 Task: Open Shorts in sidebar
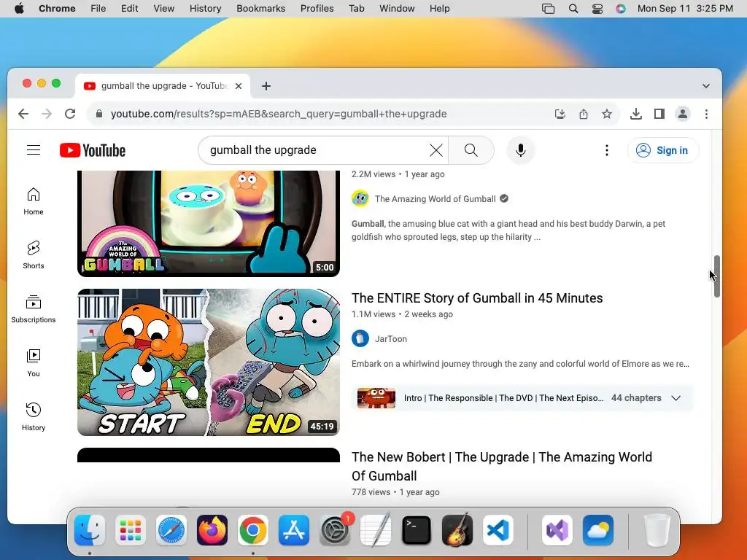coord(34,254)
